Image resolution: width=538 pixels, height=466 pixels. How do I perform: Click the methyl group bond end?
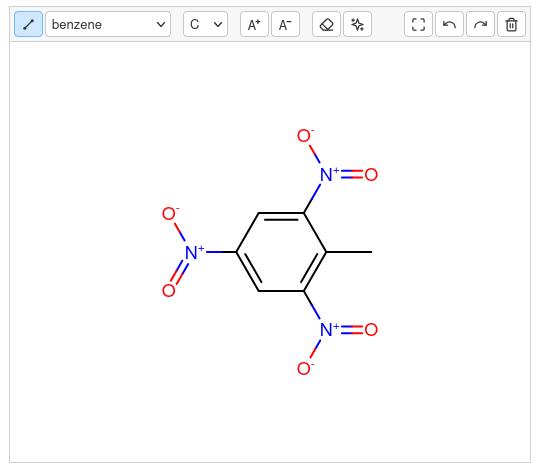pyautogui.click(x=371, y=252)
